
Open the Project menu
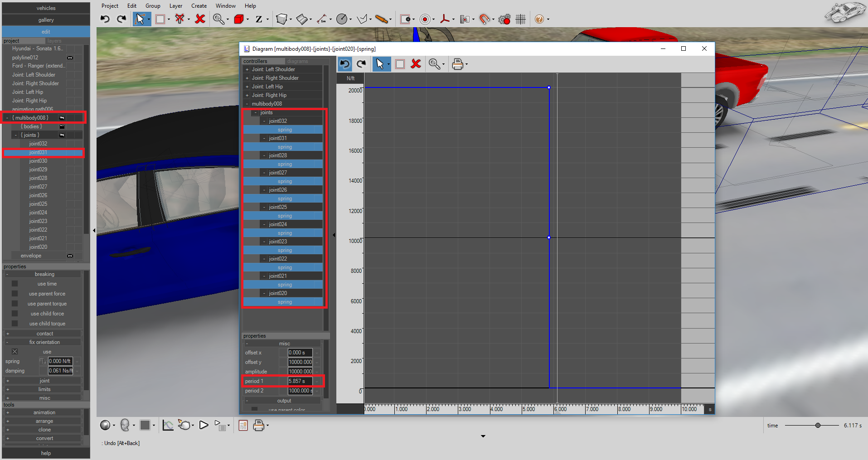coord(110,6)
